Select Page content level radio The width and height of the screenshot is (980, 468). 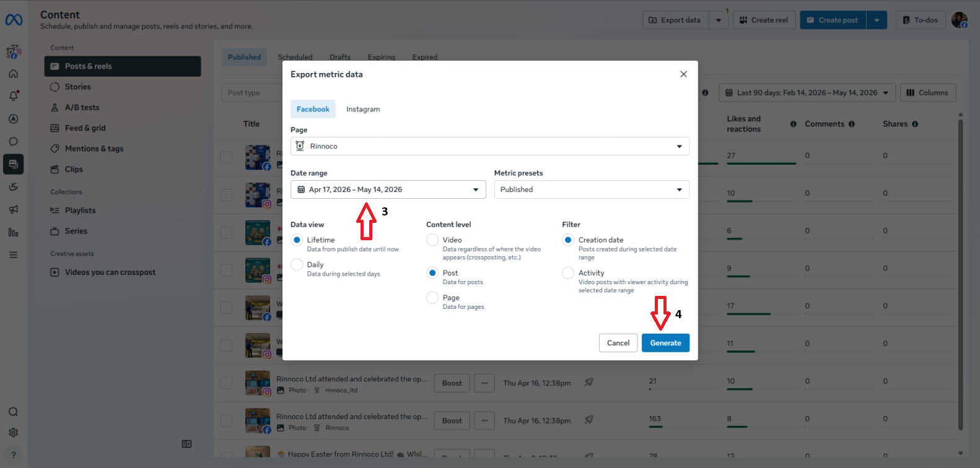432,298
